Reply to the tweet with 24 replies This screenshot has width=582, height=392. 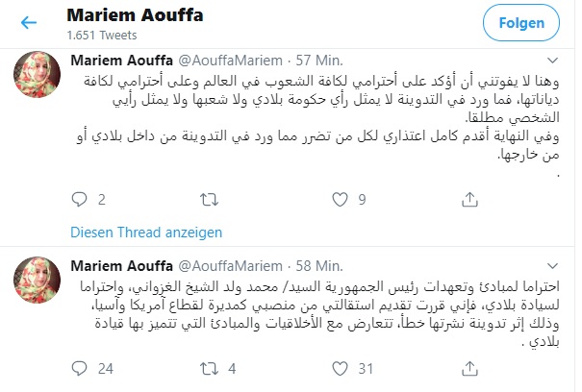point(81,366)
